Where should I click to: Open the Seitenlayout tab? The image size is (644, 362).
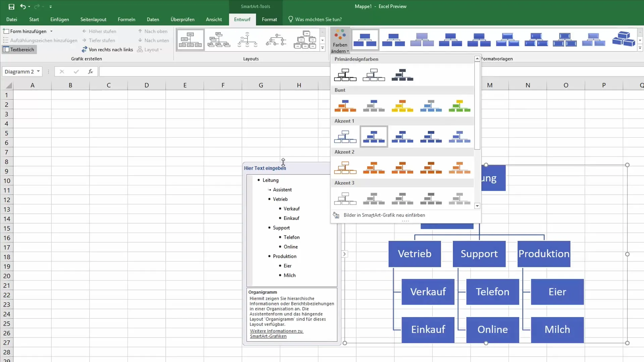(x=93, y=19)
